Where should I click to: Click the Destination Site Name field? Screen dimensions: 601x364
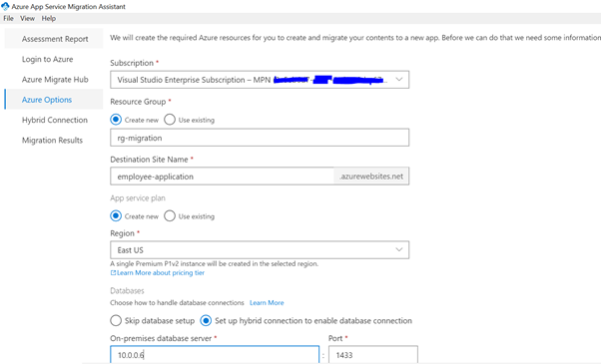point(223,177)
